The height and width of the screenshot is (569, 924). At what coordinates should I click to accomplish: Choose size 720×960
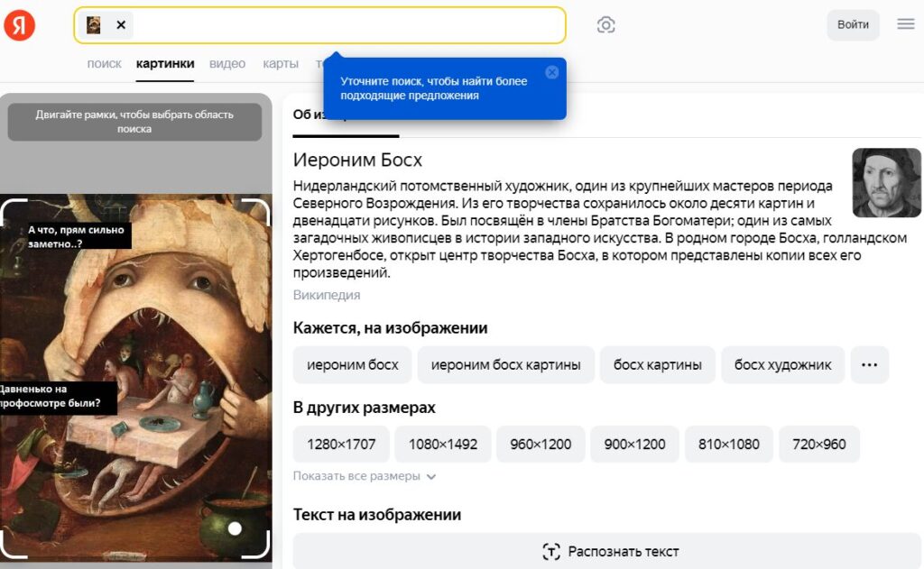pyautogui.click(x=819, y=445)
